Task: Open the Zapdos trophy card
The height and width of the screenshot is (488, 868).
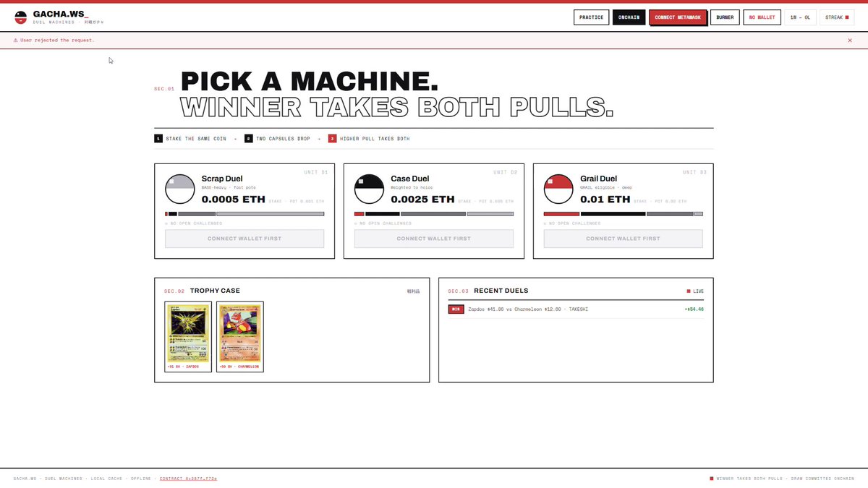Action: (x=188, y=337)
